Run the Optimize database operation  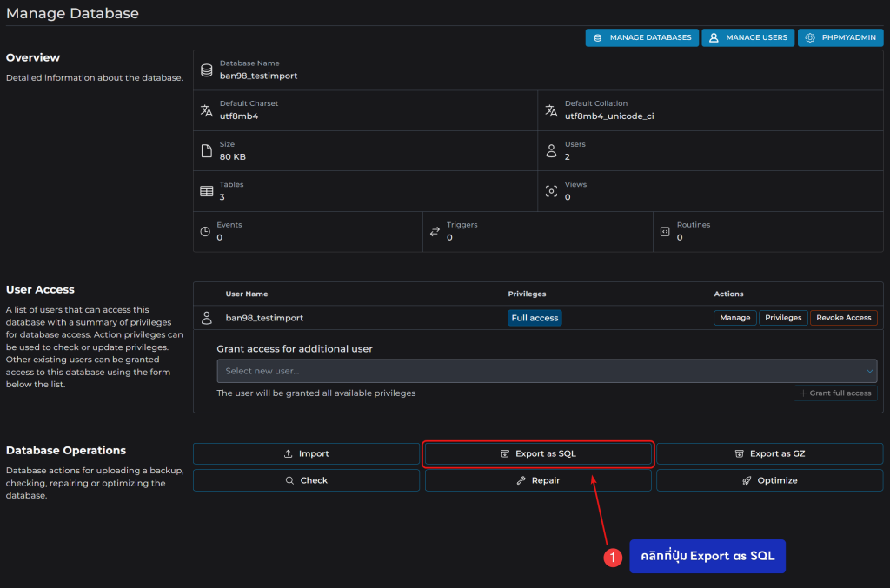[769, 480]
